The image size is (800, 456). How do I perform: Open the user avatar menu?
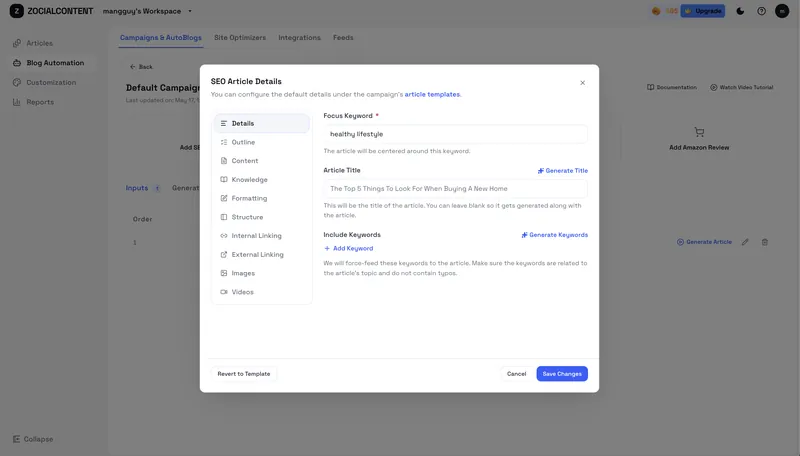coord(782,11)
